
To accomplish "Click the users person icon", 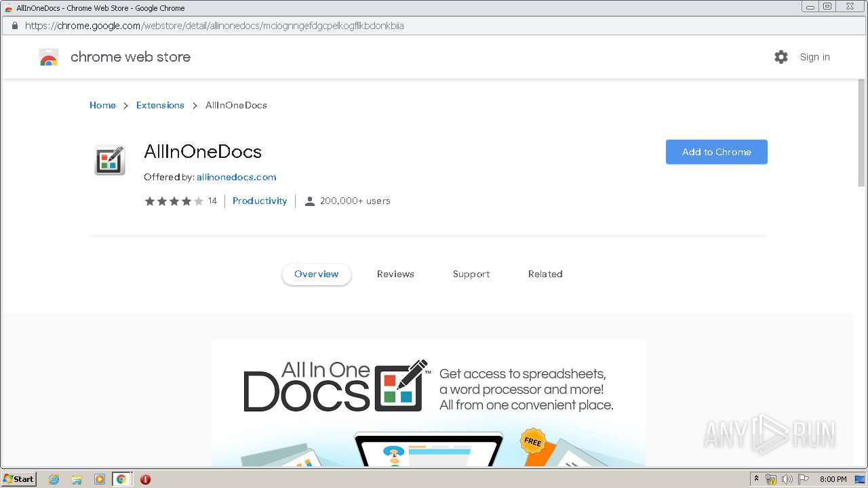I will (310, 201).
